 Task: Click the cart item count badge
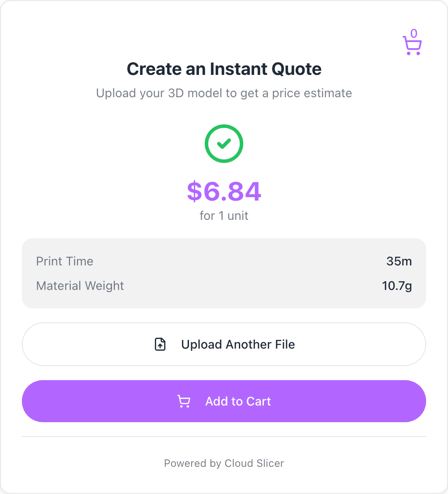tap(414, 33)
